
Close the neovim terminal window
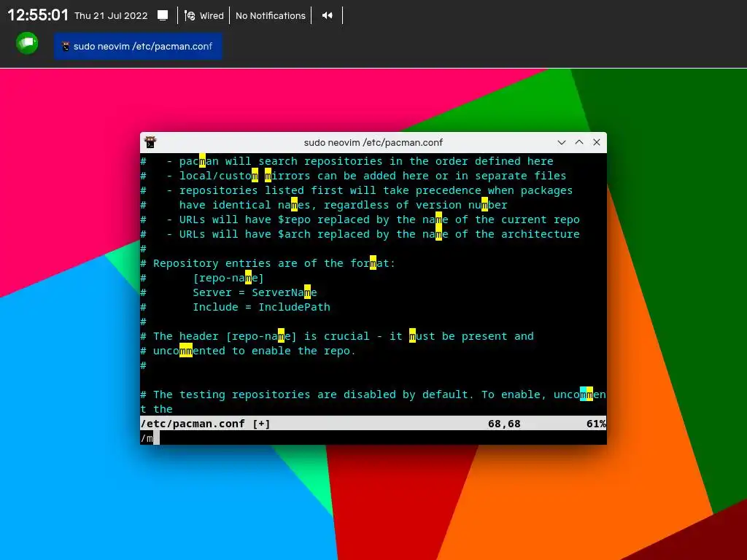[x=597, y=142]
